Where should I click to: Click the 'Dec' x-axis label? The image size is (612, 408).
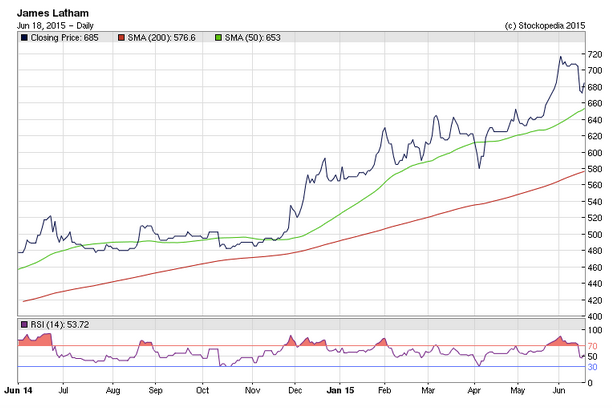tap(295, 390)
